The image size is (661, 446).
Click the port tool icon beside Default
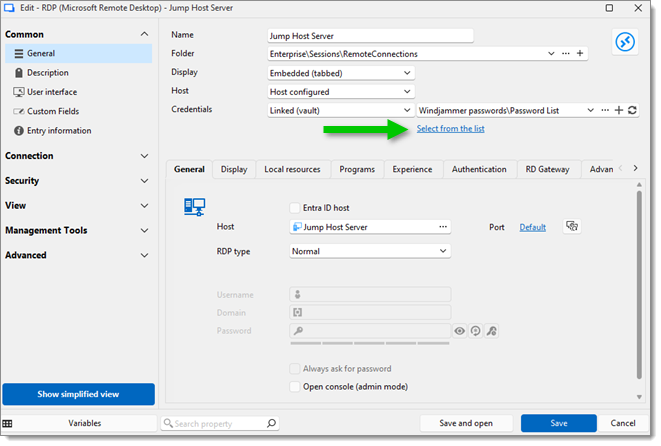point(572,226)
